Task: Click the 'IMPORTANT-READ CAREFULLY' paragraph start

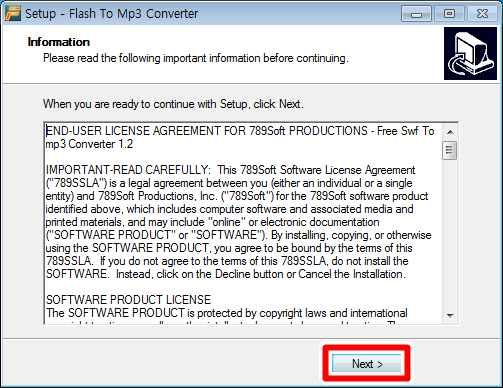Action: pos(128,170)
